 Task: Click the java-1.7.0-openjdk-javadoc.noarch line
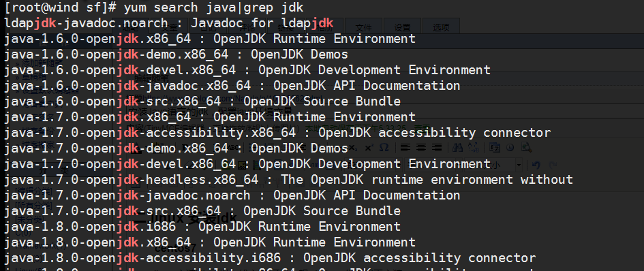232,195
